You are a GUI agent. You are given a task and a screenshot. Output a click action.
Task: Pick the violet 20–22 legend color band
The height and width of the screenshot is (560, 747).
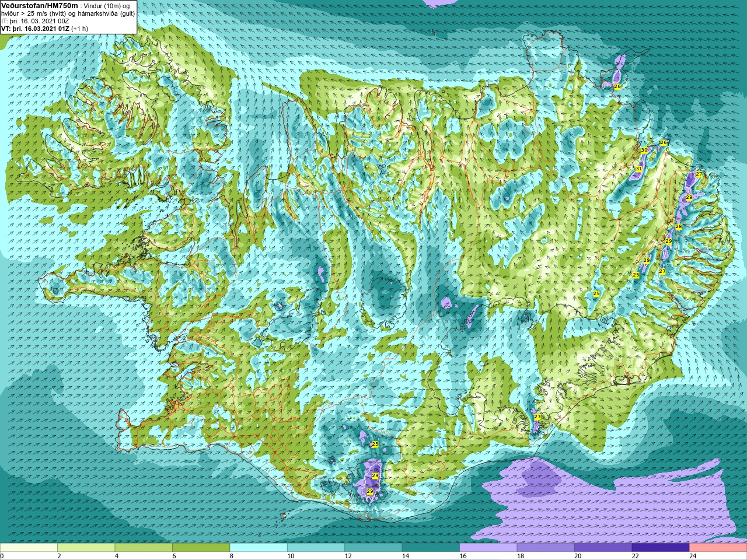pyautogui.click(x=603, y=548)
